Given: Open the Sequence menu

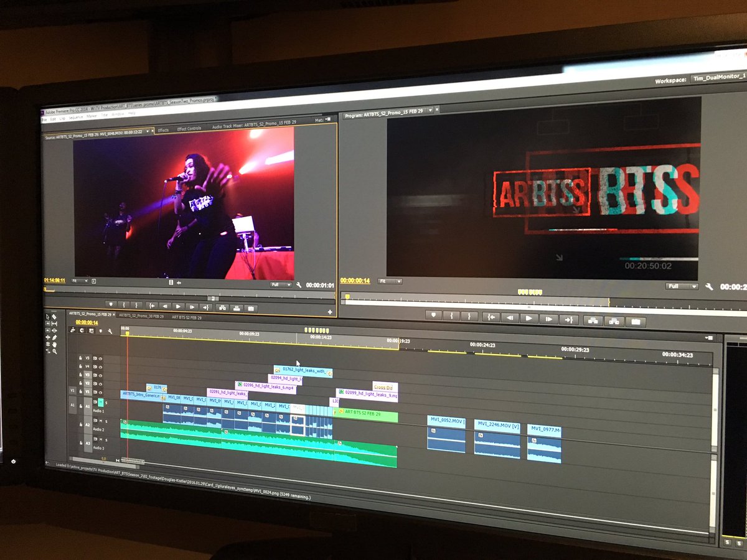Looking at the screenshot, I should point(76,118).
